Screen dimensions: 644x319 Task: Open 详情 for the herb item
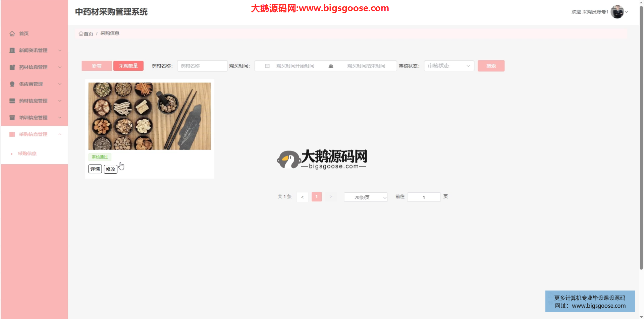click(95, 169)
